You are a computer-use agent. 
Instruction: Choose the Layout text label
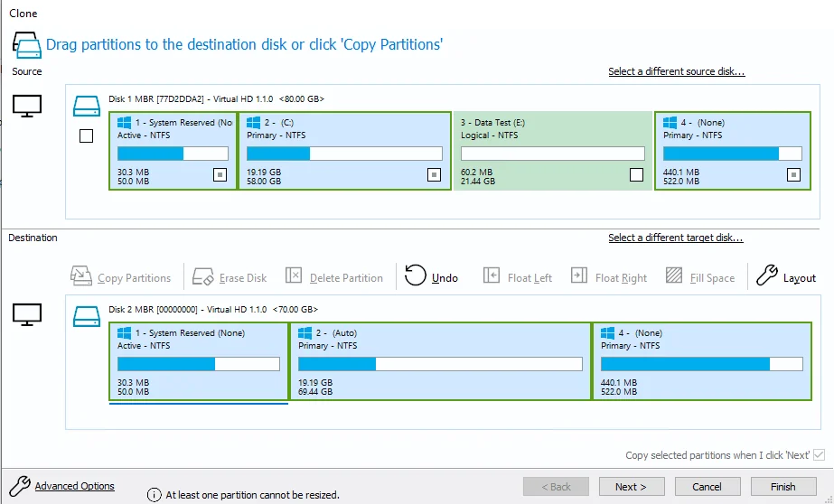pyautogui.click(x=800, y=278)
